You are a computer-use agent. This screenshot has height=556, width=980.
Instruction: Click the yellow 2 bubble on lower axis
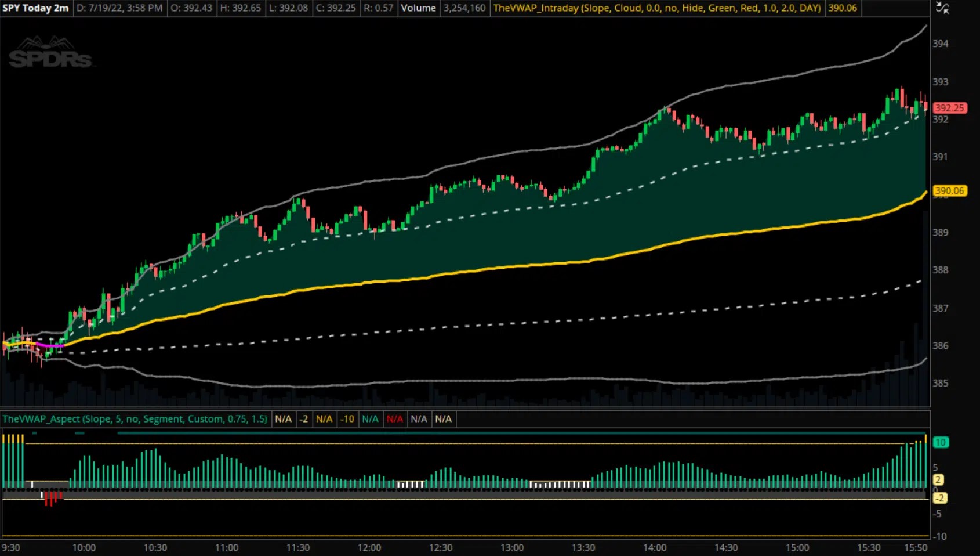point(938,480)
